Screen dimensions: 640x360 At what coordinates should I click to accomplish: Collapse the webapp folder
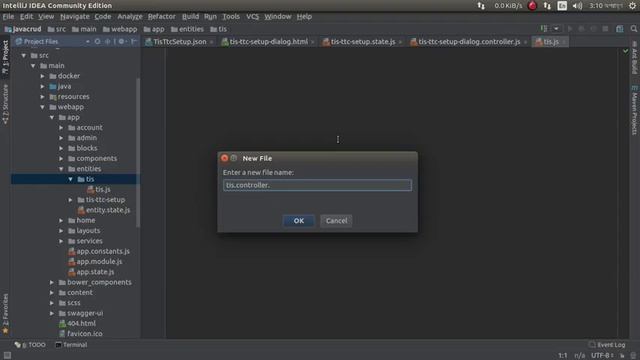point(42,107)
